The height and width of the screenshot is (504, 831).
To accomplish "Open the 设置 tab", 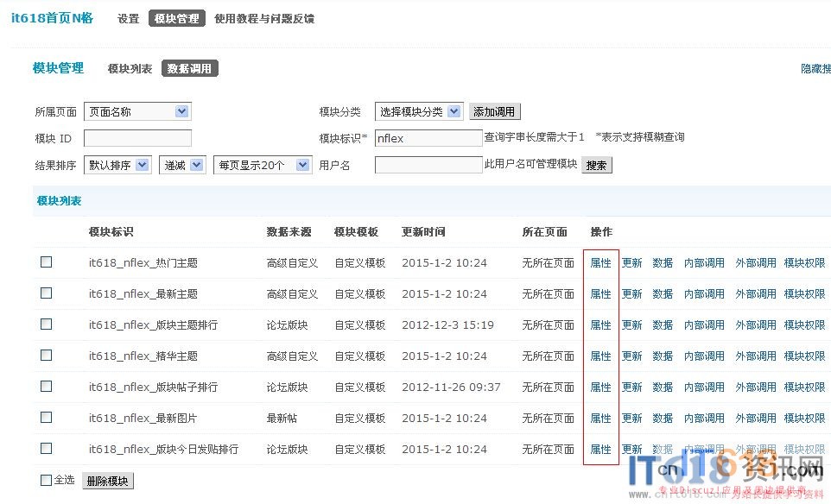I will 128,18.
